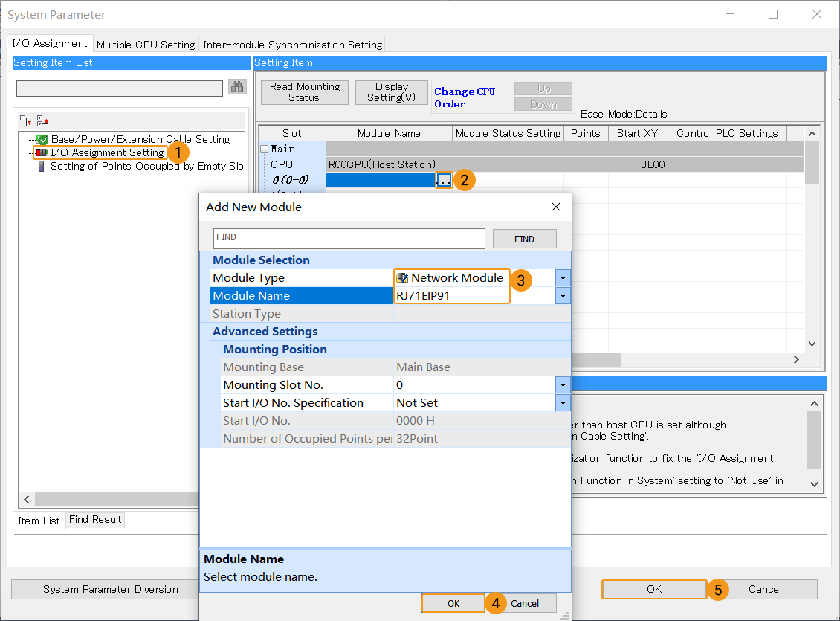The width and height of the screenshot is (840, 621).
Task: Click the ellipsis browse button in slot 0
Action: (x=444, y=180)
